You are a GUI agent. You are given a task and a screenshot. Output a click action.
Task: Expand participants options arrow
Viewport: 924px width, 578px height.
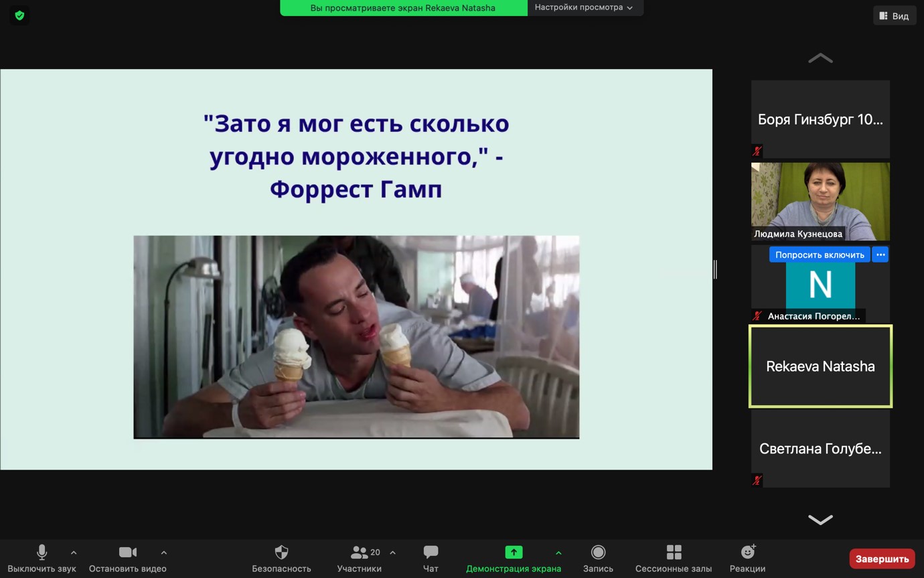(x=392, y=553)
